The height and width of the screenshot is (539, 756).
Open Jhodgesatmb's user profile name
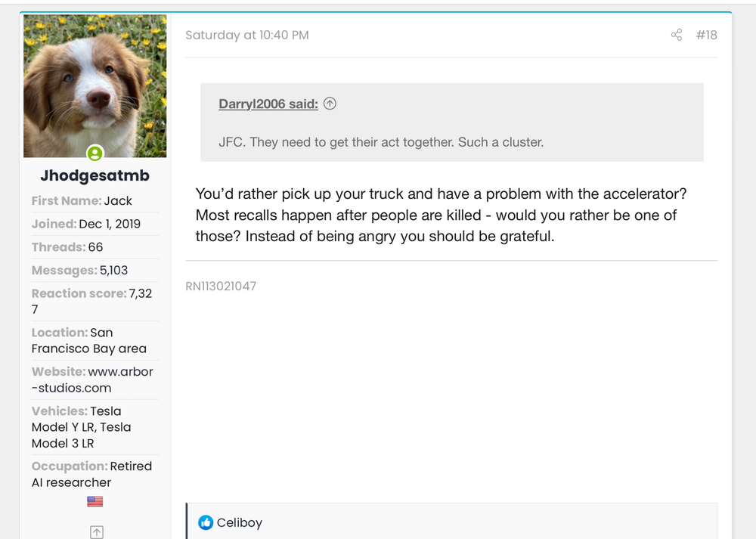[94, 176]
